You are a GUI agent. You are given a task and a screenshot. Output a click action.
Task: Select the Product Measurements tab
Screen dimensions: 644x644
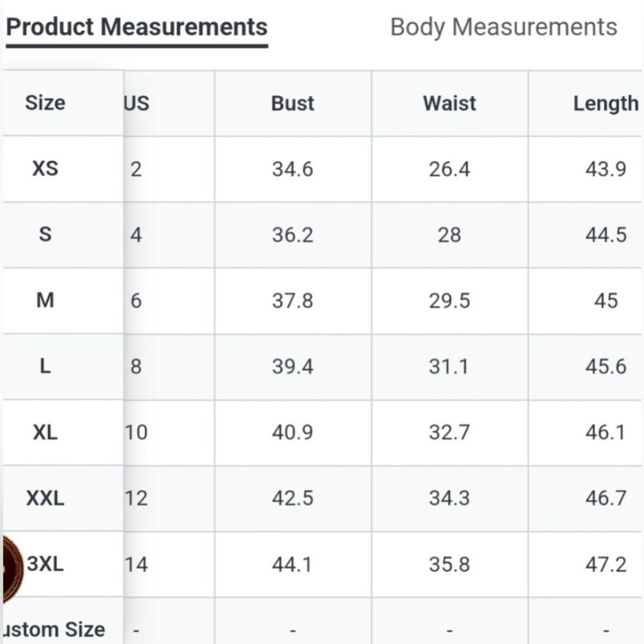[137, 27]
